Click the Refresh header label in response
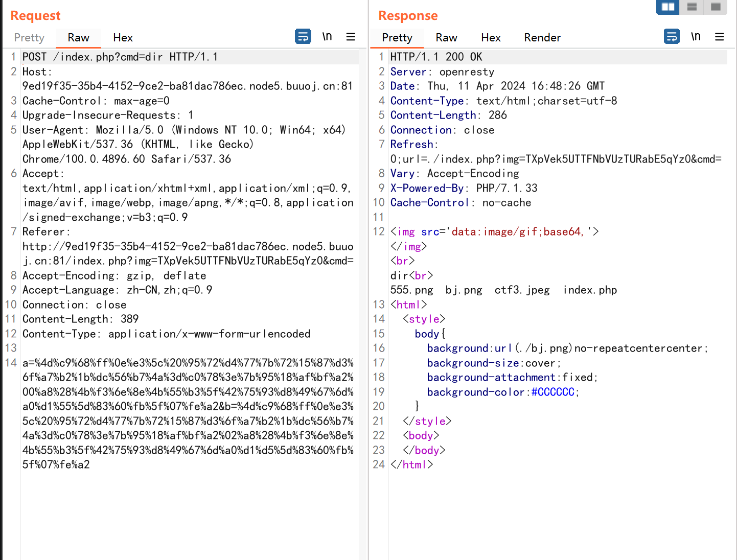Viewport: 737px width, 560px height. tap(414, 144)
